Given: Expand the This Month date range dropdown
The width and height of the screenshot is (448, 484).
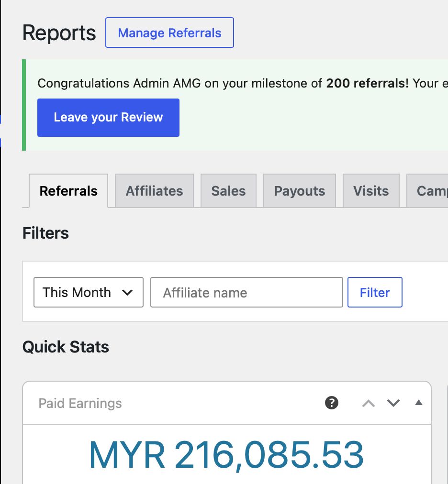Looking at the screenshot, I should coord(89,292).
